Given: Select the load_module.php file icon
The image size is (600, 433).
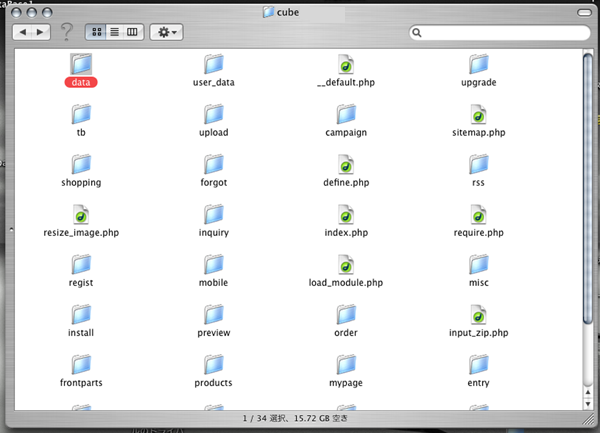Looking at the screenshot, I should (346, 265).
